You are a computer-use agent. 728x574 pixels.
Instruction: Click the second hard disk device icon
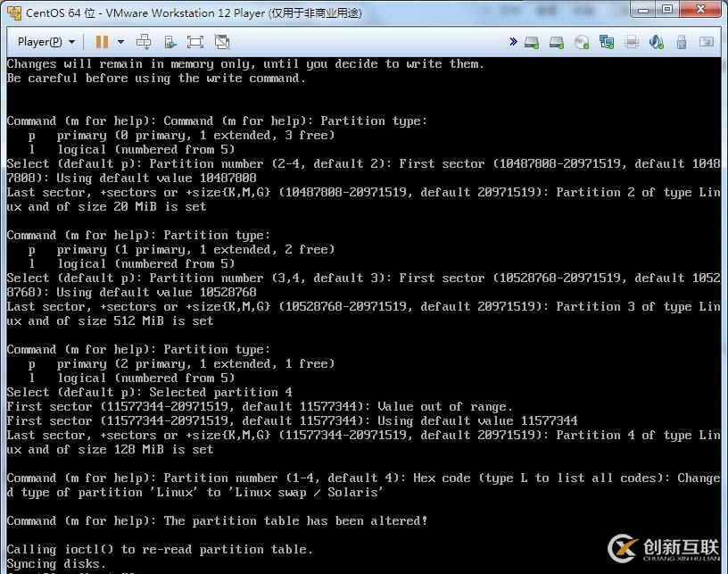[557, 43]
